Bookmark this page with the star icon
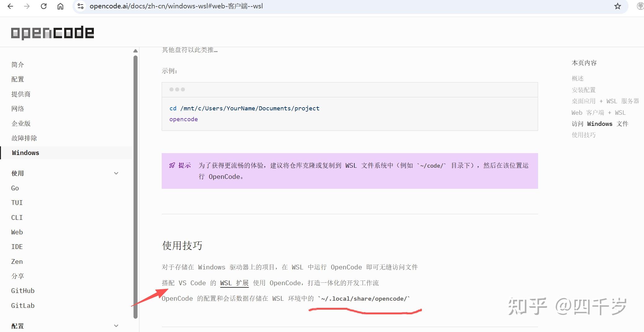The image size is (644, 332). point(618,6)
